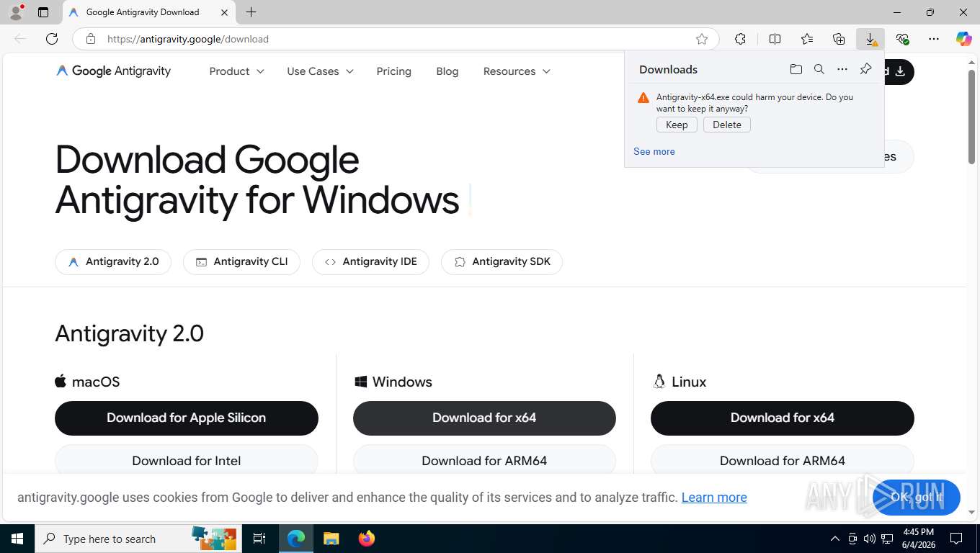Expand the Product menu
The width and height of the screenshot is (980, 553).
click(x=236, y=71)
